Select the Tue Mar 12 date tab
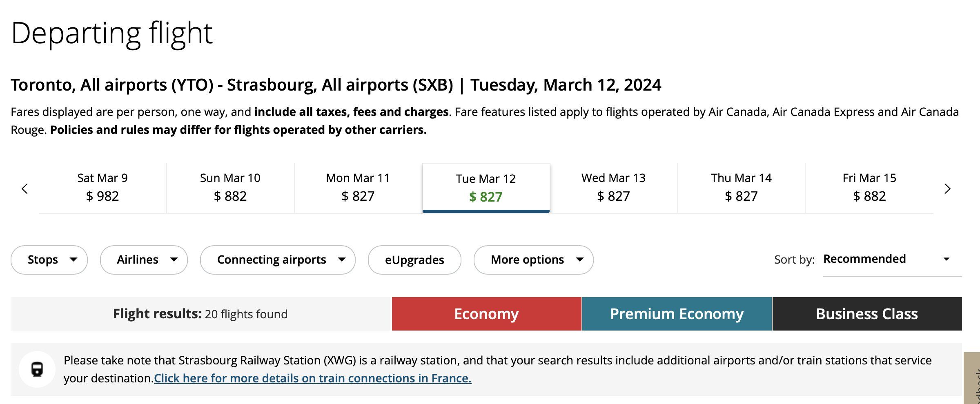 (486, 188)
